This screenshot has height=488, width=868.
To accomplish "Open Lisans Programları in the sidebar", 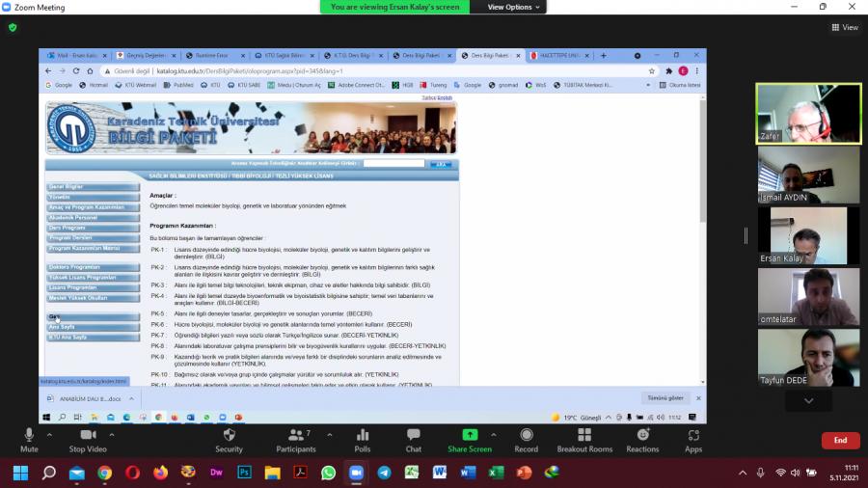I will (x=93, y=287).
